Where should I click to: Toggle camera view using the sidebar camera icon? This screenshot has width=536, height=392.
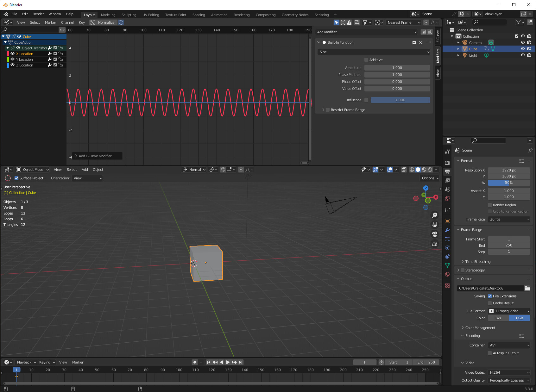coord(435,234)
